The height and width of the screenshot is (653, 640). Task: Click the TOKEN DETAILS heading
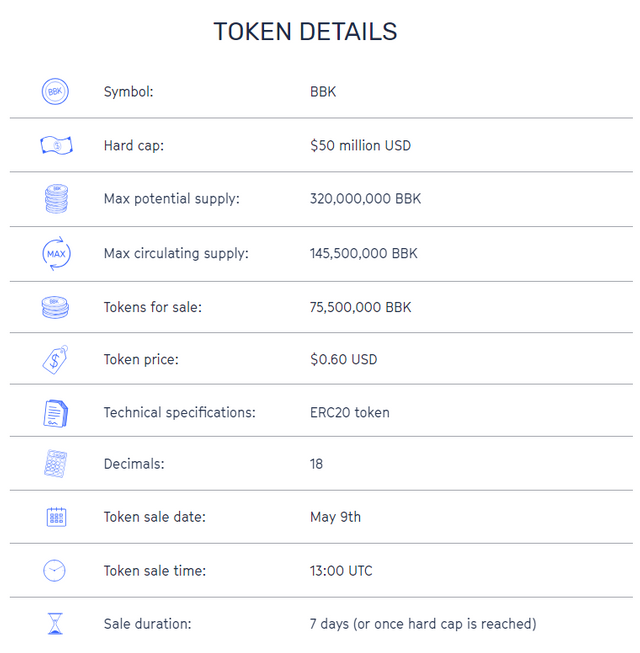point(305,32)
